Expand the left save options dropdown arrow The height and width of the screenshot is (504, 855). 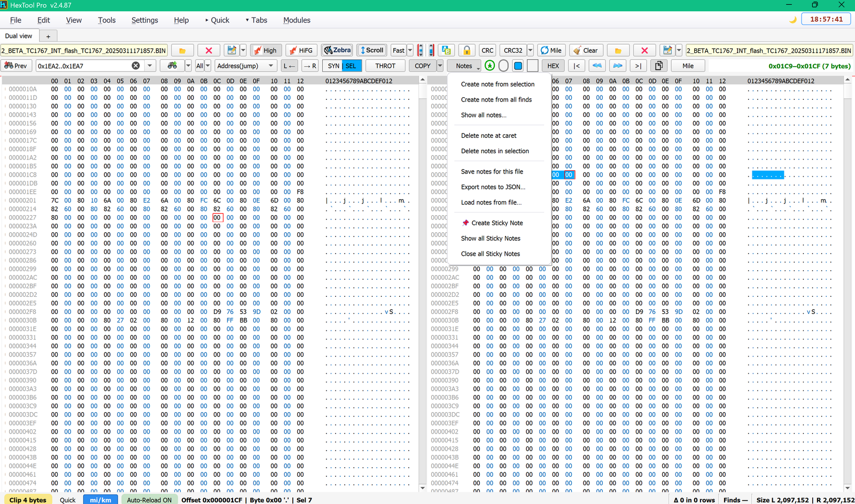243,50
